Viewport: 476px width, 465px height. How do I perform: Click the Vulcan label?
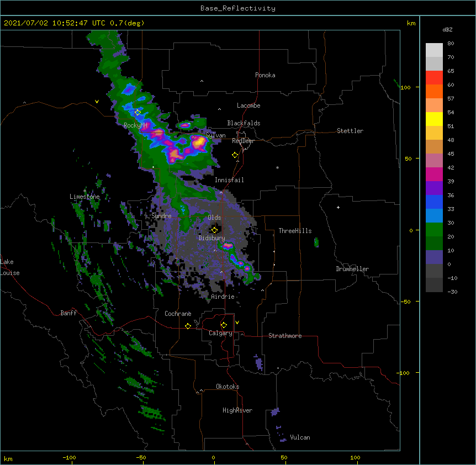coord(300,437)
